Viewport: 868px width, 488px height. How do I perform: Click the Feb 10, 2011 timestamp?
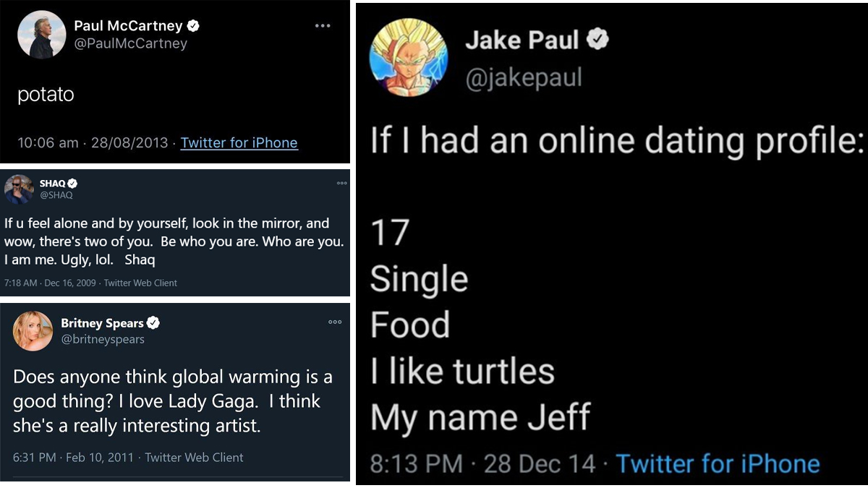[101, 457]
